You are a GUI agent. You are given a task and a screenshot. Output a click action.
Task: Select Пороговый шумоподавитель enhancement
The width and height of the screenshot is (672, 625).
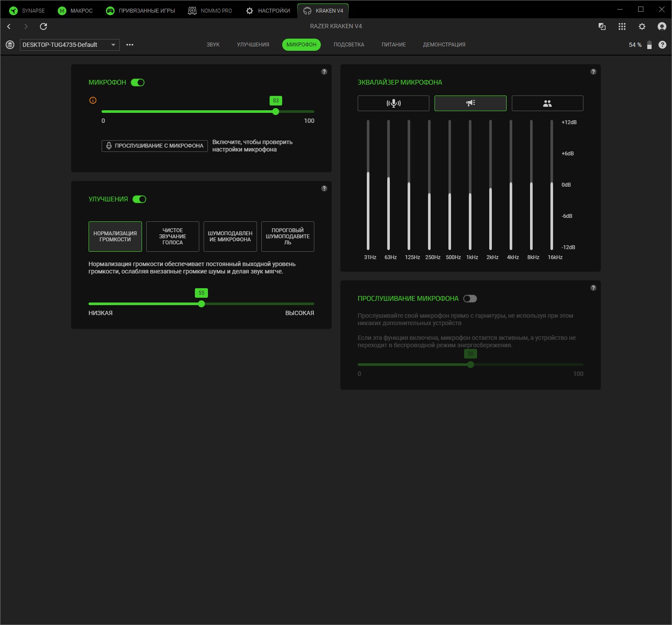point(288,237)
